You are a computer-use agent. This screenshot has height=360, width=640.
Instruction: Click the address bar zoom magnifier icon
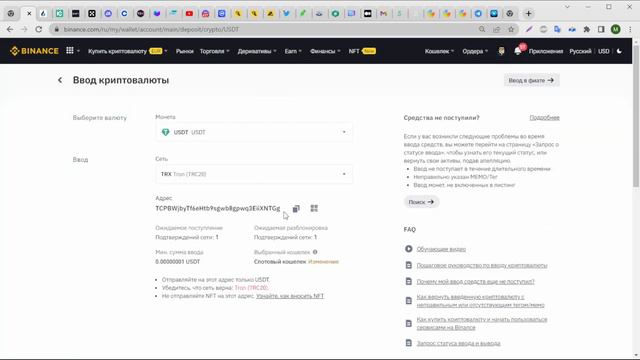coord(482,29)
